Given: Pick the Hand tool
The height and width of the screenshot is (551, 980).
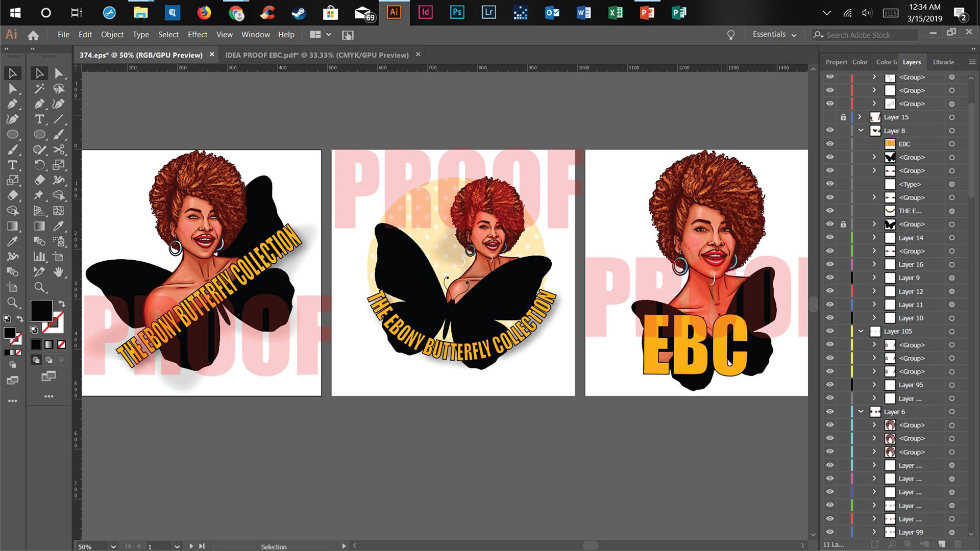Looking at the screenshot, I should [x=59, y=272].
